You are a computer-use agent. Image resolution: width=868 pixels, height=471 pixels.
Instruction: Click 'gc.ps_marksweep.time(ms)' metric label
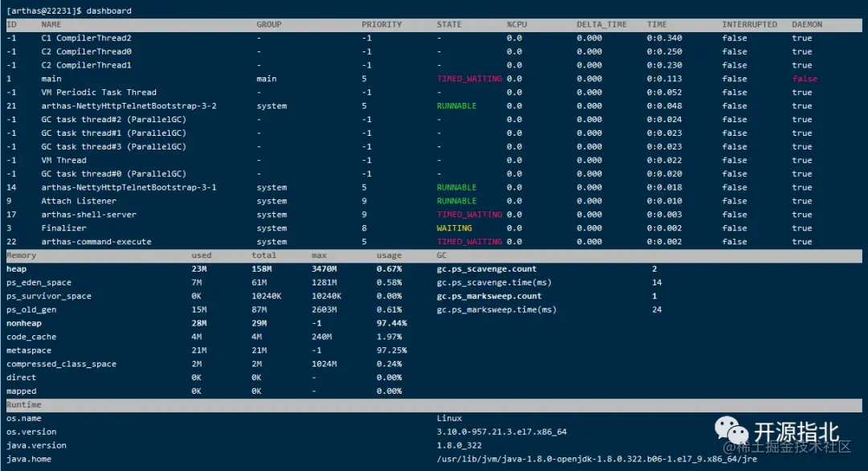coord(496,309)
